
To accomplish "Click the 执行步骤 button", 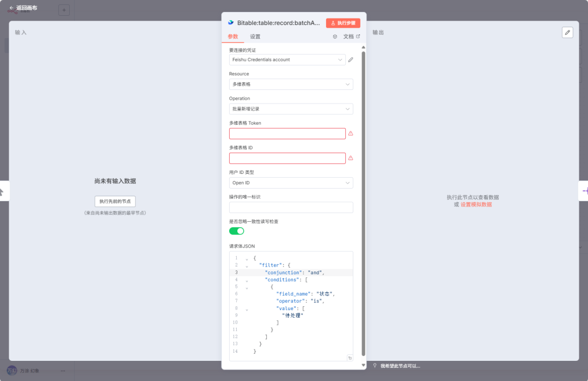I will click(x=343, y=23).
